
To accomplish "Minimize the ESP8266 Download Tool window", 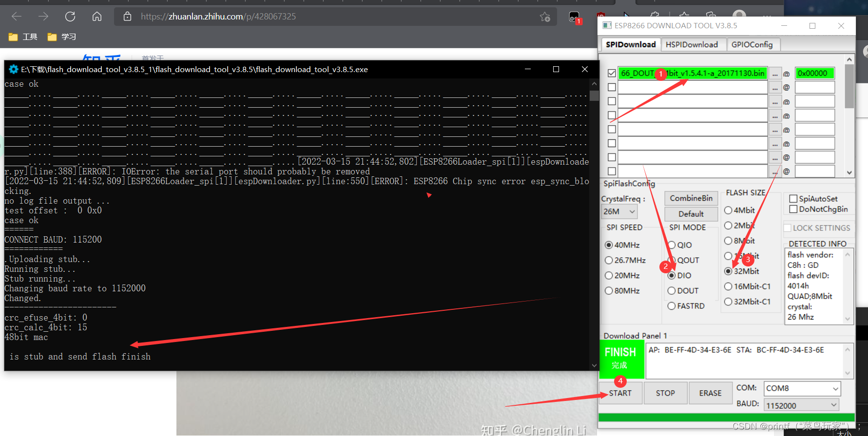I will click(784, 26).
